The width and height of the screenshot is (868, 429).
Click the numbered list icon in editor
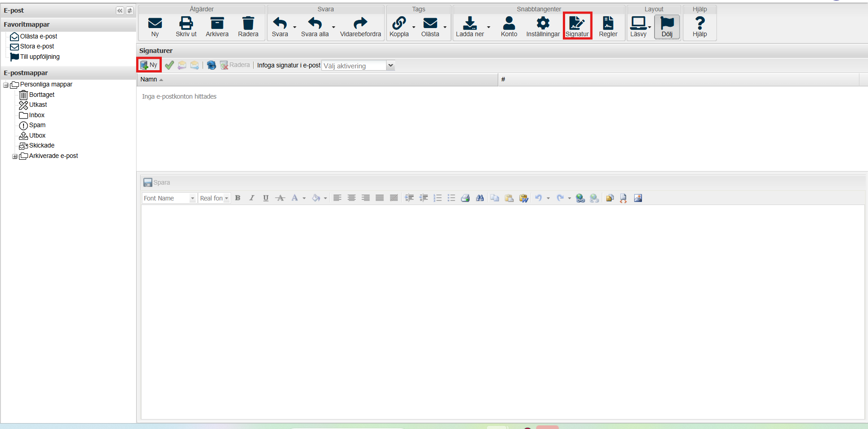[x=437, y=198]
